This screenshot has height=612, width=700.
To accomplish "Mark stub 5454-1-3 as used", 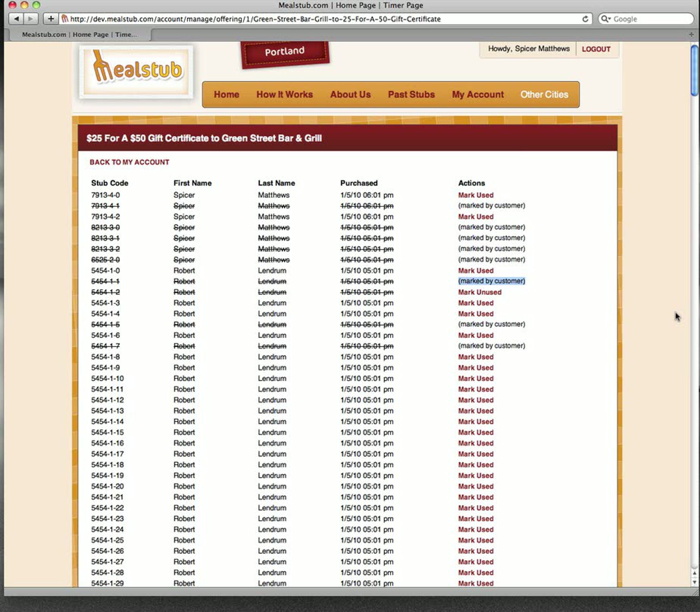I will (x=475, y=303).
